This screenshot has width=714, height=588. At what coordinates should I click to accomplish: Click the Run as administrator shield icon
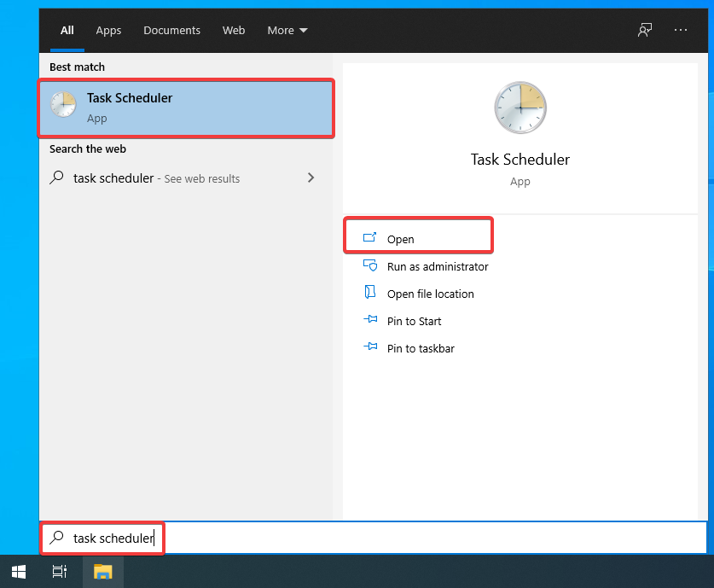369,265
